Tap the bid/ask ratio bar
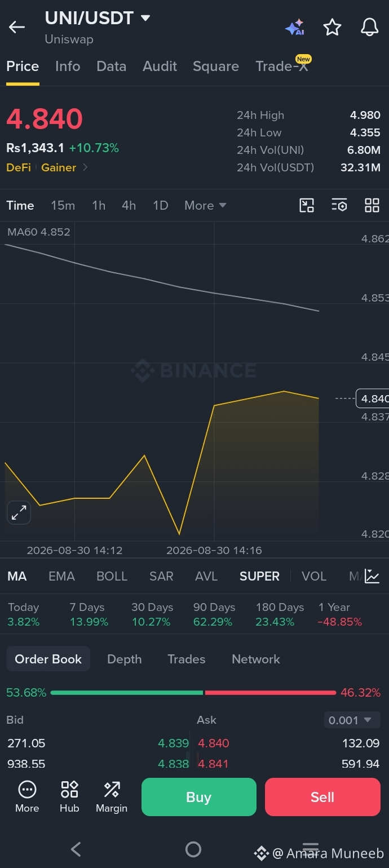 point(193,692)
